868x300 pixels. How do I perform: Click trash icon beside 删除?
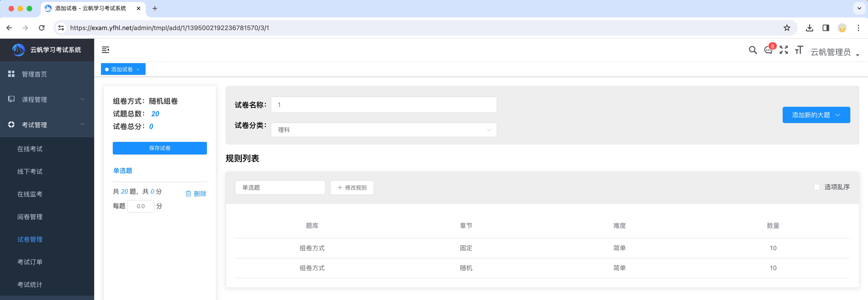[x=188, y=194]
